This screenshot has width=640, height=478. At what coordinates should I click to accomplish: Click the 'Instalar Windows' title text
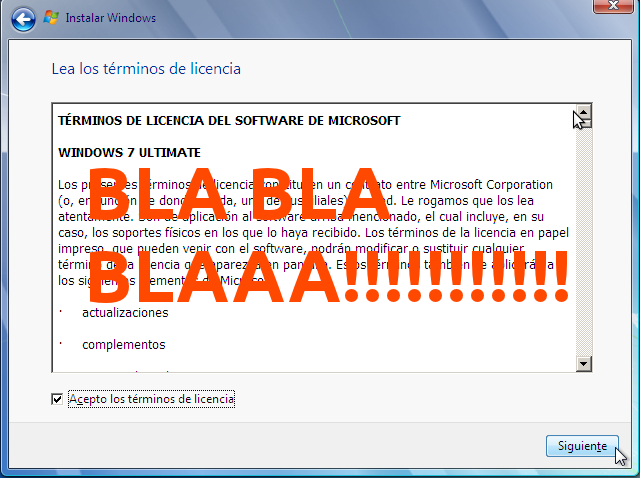coord(111,18)
